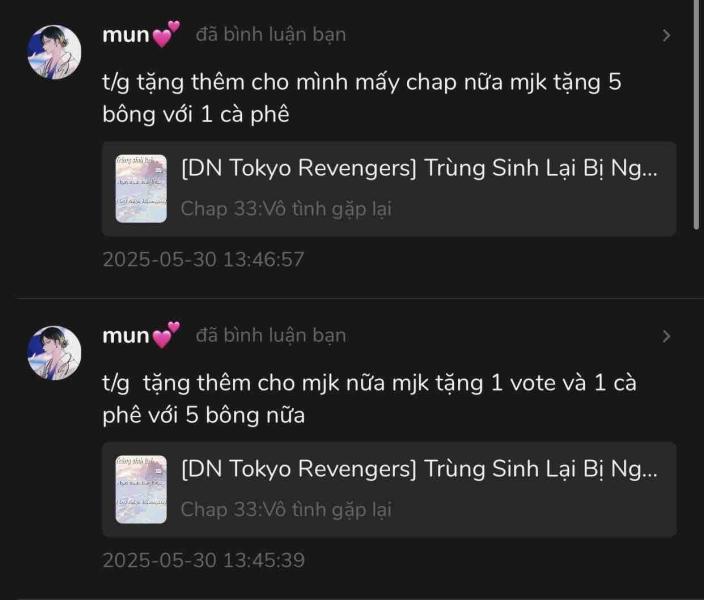Open mun's avatar beside the 13:45:39 comment
This screenshot has width=704, height=600.
point(54,353)
